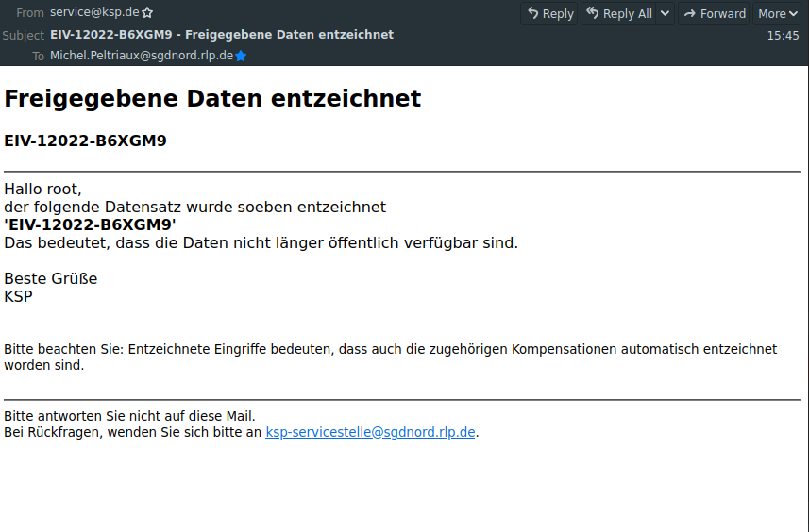The image size is (809, 532).
Task: Click the star outline beside service@ksp.de
Action: pyautogui.click(x=147, y=13)
